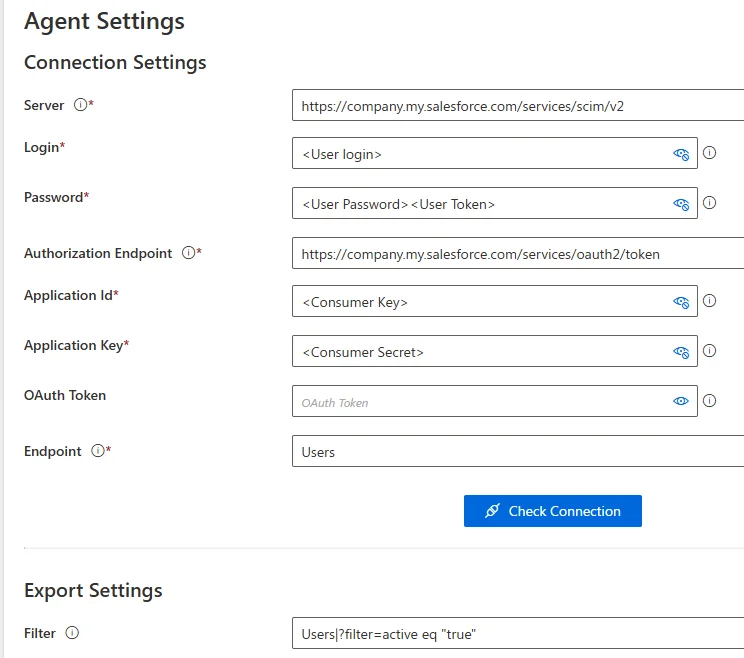Click the Connection Settings heading

coord(115,63)
